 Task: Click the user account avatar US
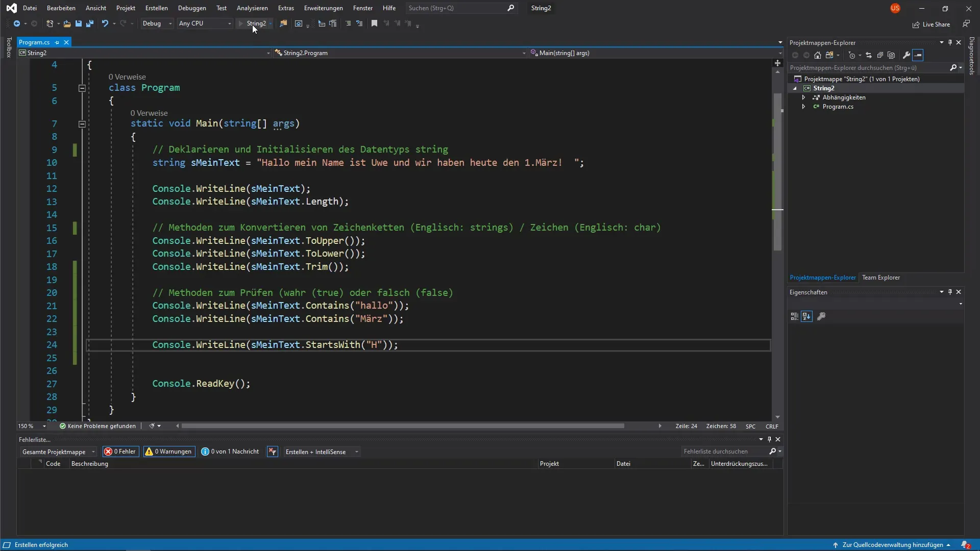895,8
